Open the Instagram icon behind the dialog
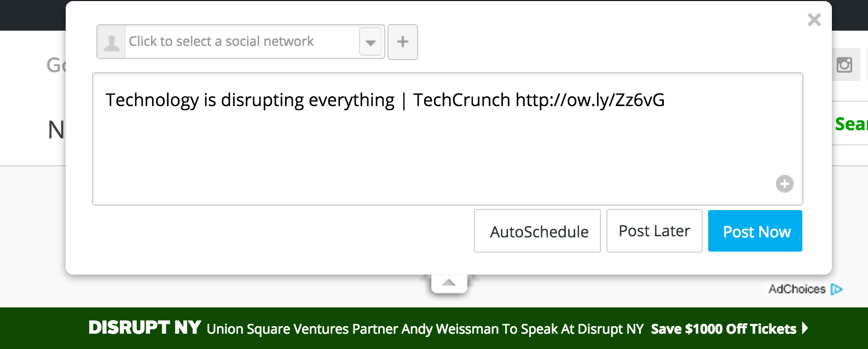 [844, 65]
